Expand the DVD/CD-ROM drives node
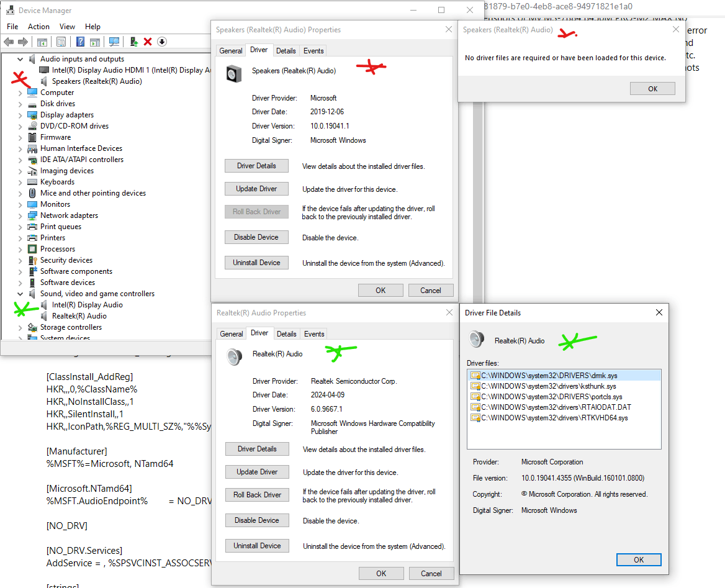The image size is (725, 588). [x=20, y=126]
